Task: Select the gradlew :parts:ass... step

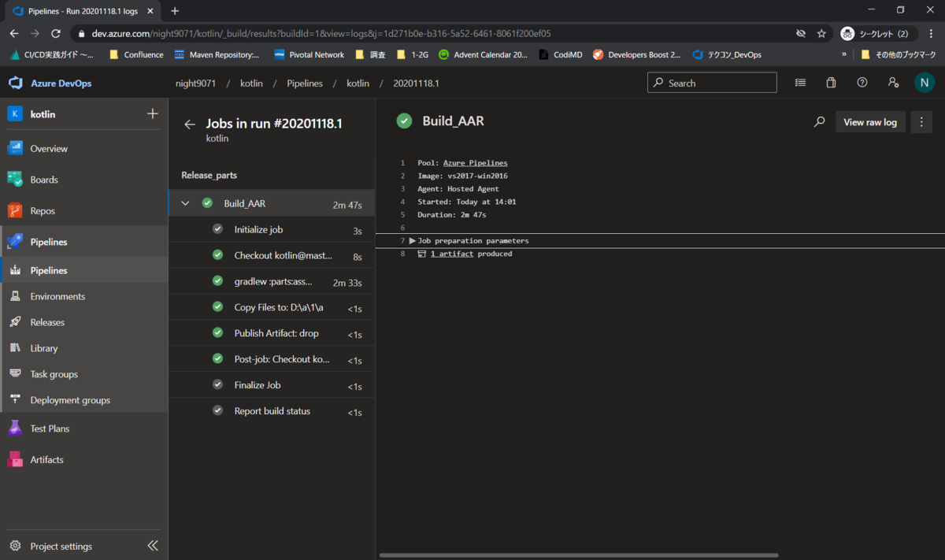Action: pyautogui.click(x=272, y=281)
